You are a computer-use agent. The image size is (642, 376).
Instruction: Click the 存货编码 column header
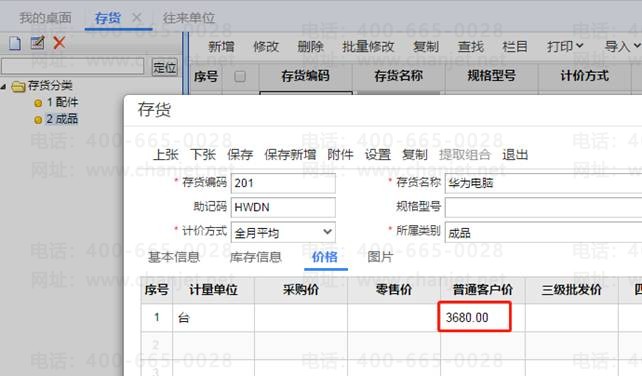point(305,76)
